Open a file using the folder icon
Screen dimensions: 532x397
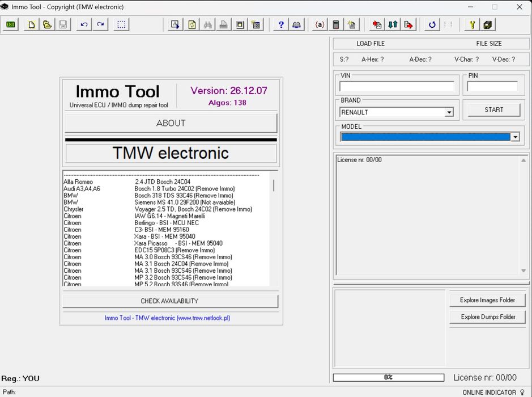click(x=47, y=24)
